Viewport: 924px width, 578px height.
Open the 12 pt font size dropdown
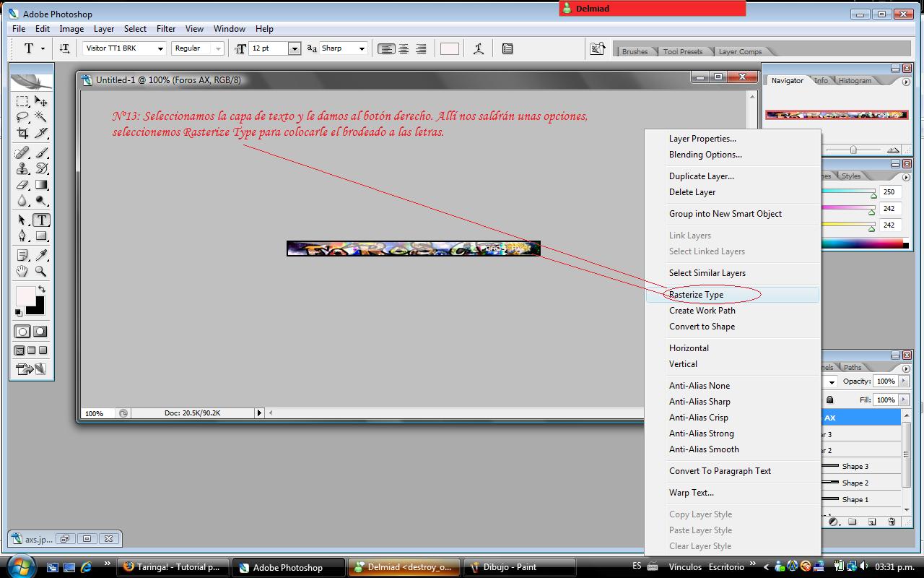[x=295, y=48]
